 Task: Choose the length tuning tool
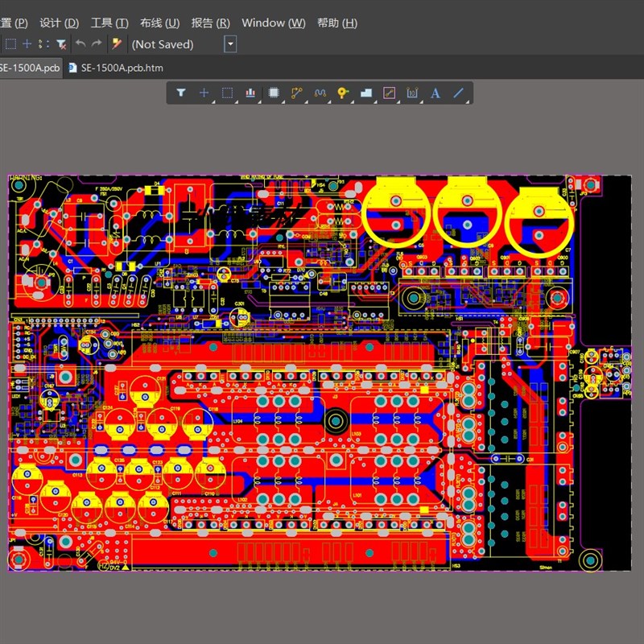point(320,93)
